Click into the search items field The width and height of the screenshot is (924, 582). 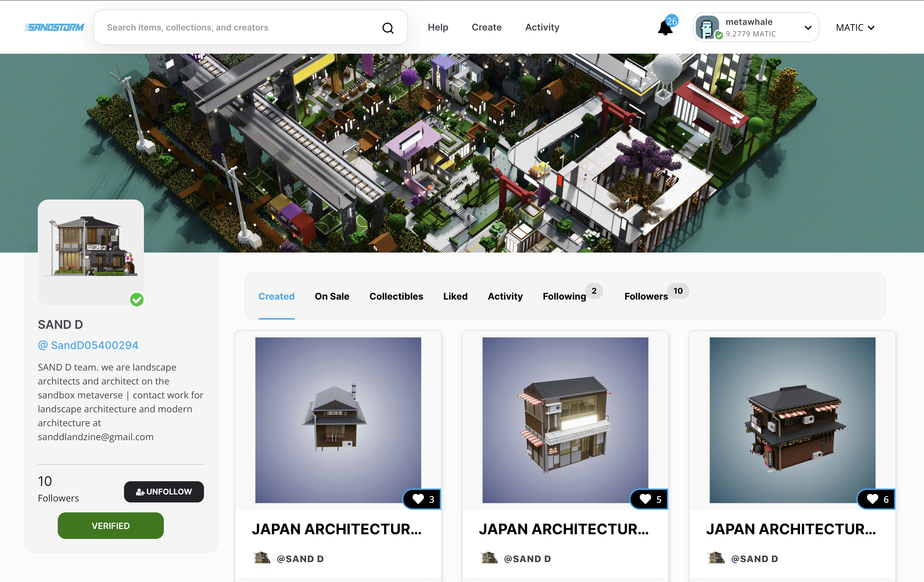(238, 28)
